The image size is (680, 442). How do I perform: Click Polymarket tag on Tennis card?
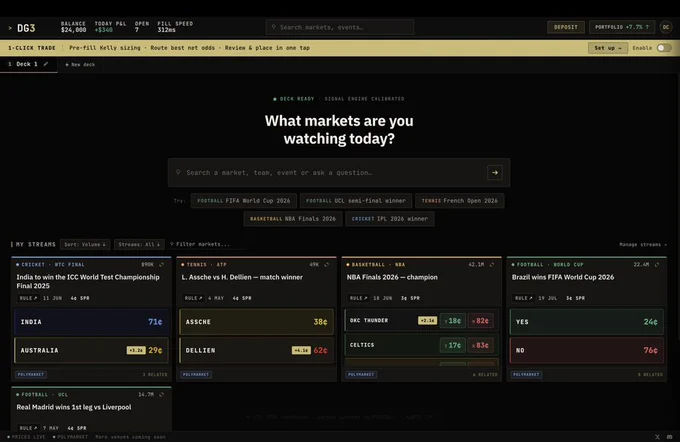pos(196,374)
